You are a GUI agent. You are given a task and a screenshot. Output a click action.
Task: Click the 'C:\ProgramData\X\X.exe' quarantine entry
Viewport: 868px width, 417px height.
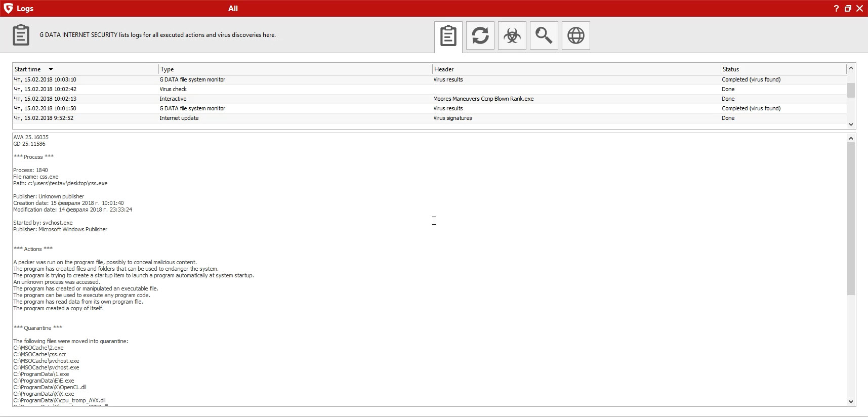pyautogui.click(x=44, y=394)
